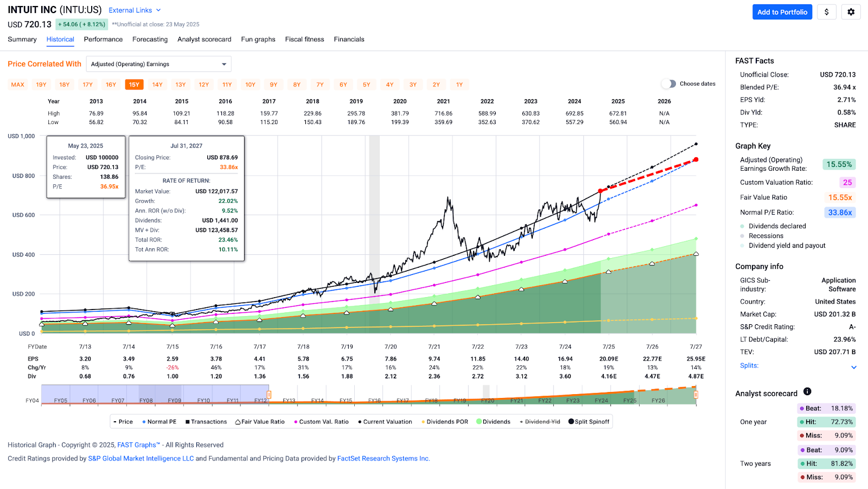Click Add to Portfolio button
The width and height of the screenshot is (868, 489).
click(x=782, y=12)
